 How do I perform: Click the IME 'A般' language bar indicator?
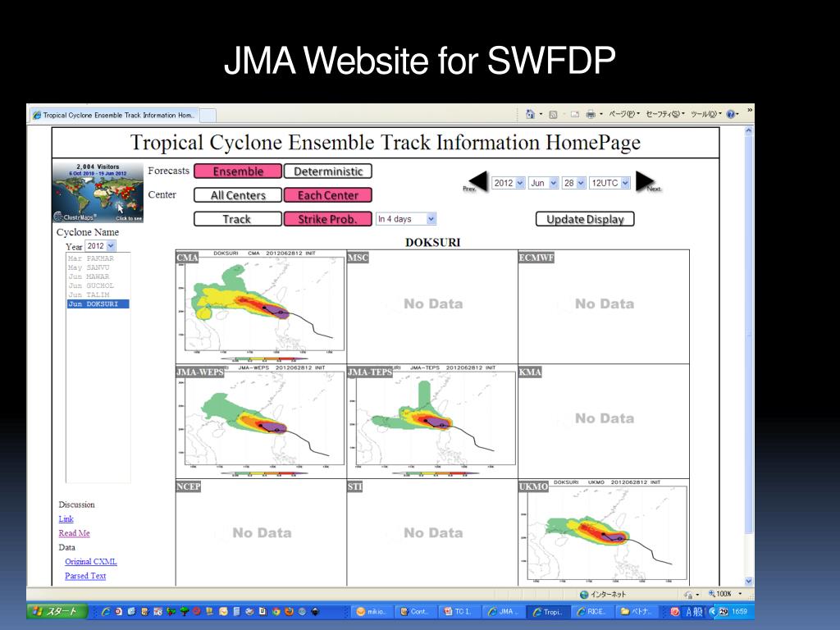click(x=694, y=611)
